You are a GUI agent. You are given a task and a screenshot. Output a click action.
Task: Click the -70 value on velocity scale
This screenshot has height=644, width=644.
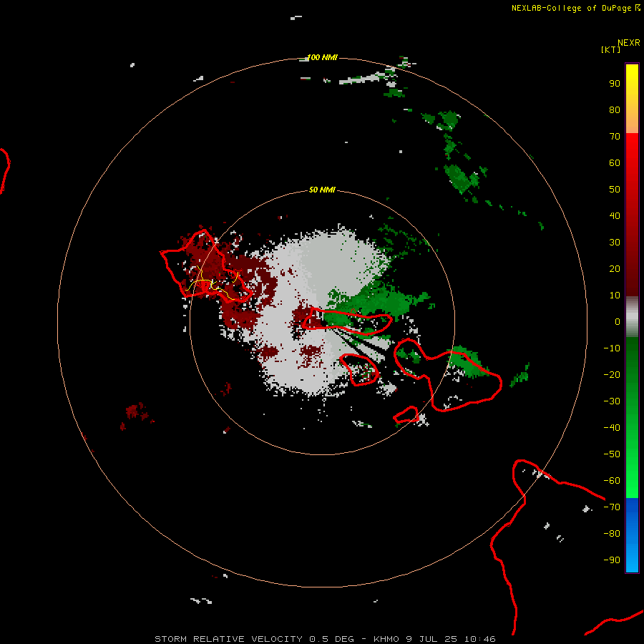612,507
